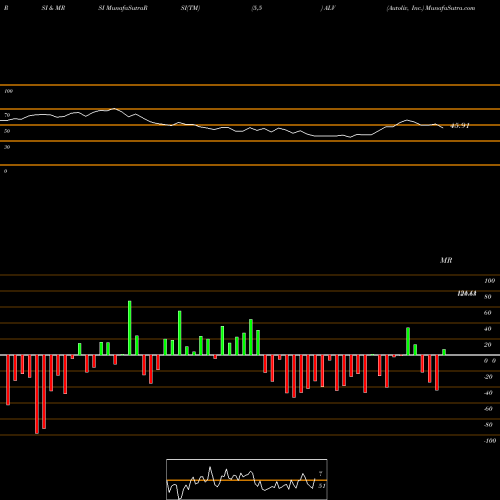Click the SI & MR header text
500x500 pixels.
click(53, 8)
